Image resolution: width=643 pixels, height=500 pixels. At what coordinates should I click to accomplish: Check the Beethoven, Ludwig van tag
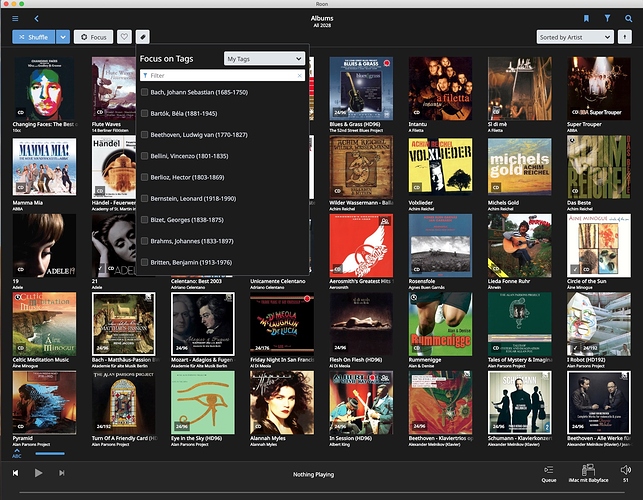pyautogui.click(x=144, y=135)
